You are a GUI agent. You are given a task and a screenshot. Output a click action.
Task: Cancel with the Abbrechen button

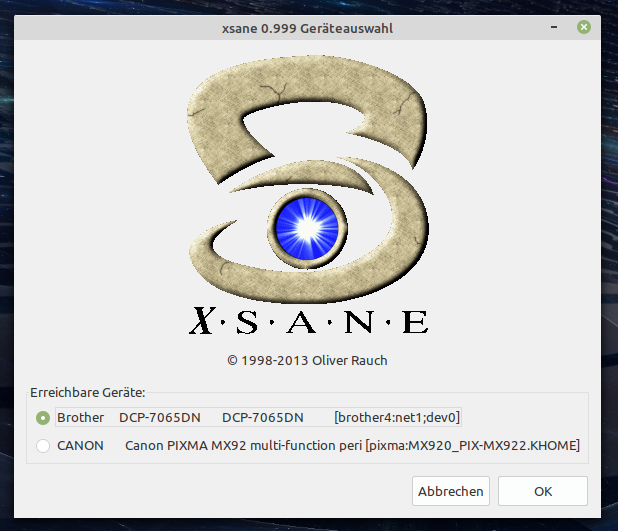451,491
